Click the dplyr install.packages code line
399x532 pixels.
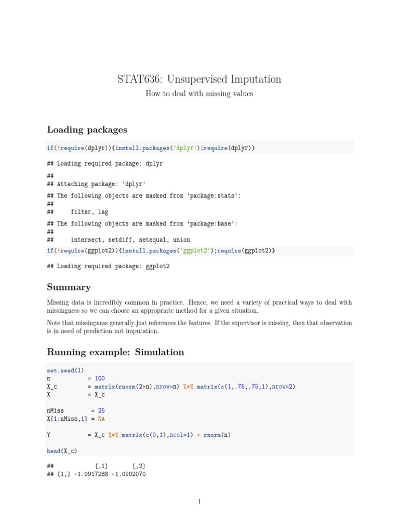(151, 148)
